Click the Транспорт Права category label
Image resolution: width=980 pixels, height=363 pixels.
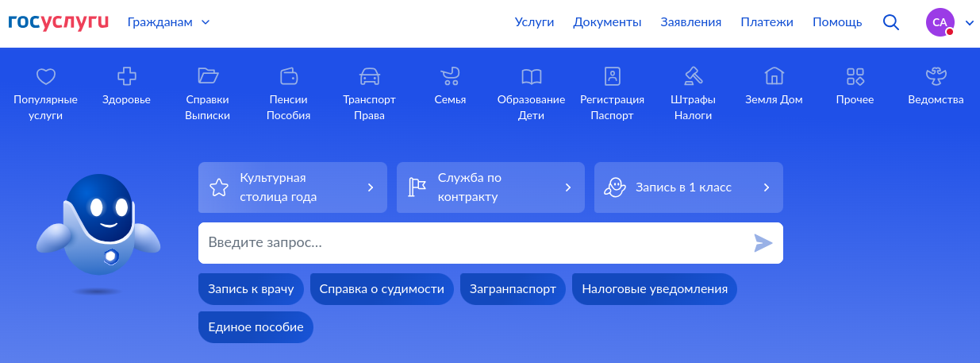pyautogui.click(x=369, y=107)
